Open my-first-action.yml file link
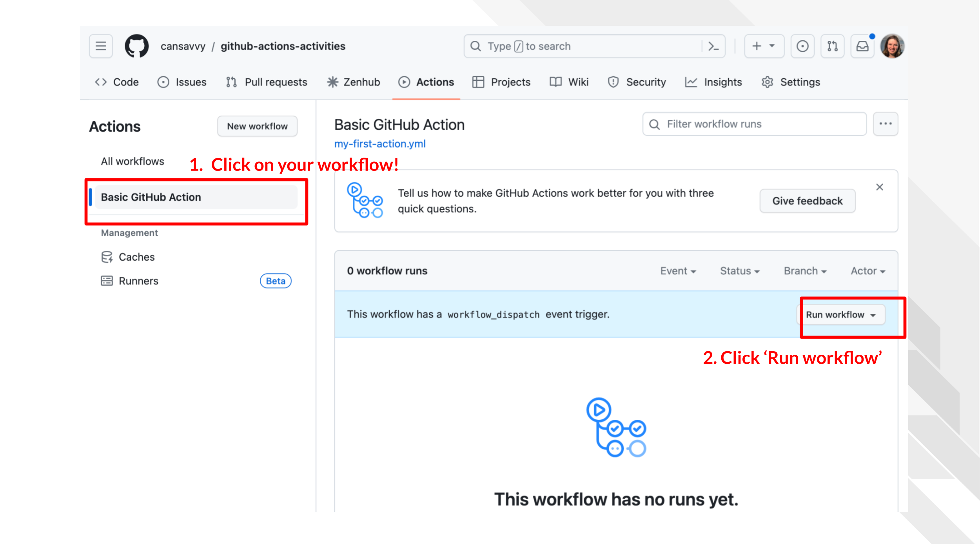Viewport: 980px width, 544px height. pos(380,144)
